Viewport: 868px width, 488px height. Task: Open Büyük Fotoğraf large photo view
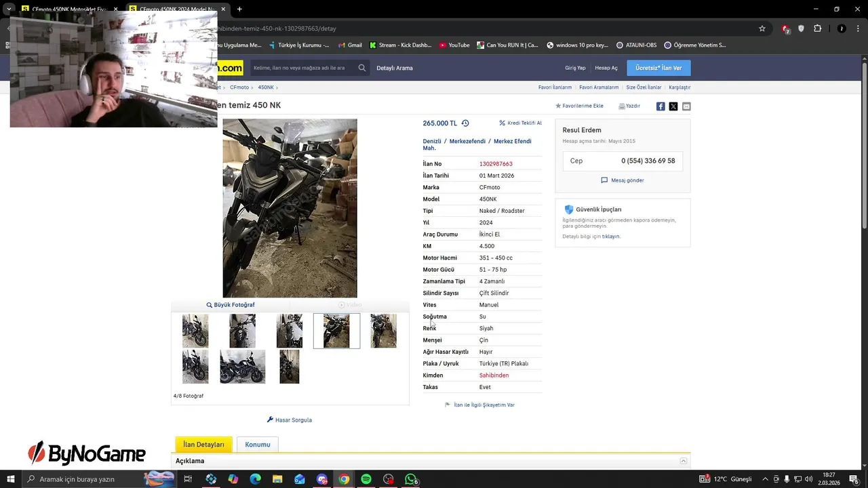coord(231,305)
